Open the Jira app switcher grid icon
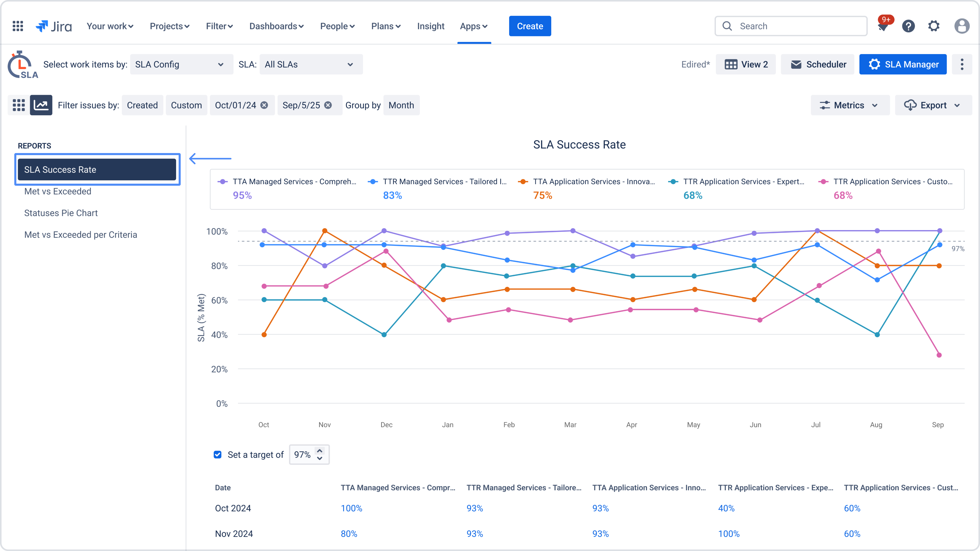980x551 pixels. click(x=18, y=26)
